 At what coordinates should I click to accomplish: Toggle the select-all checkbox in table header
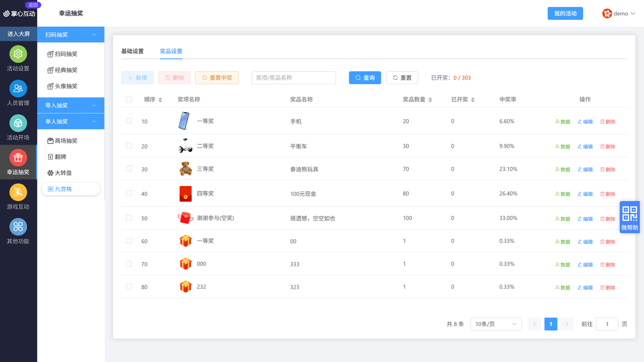(x=129, y=99)
